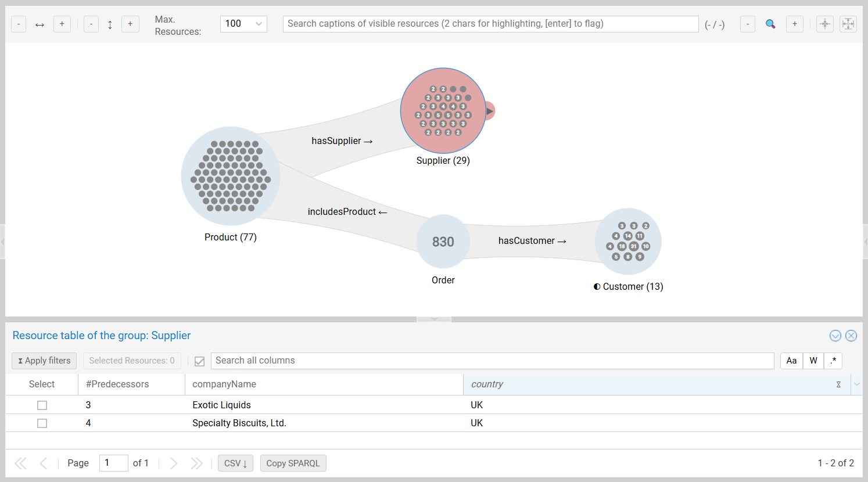This screenshot has height=482, width=868.
Task: Open the country column menu arrow
Action: pyautogui.click(x=856, y=384)
